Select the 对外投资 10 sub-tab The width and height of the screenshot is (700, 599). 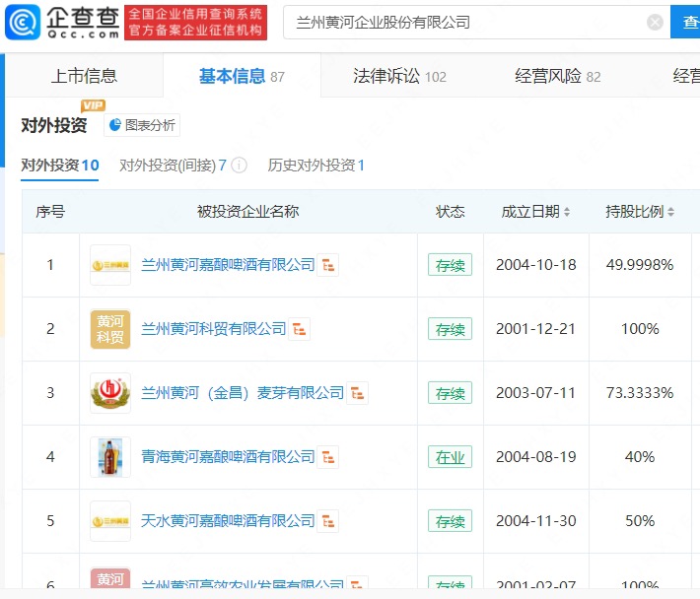click(x=60, y=166)
